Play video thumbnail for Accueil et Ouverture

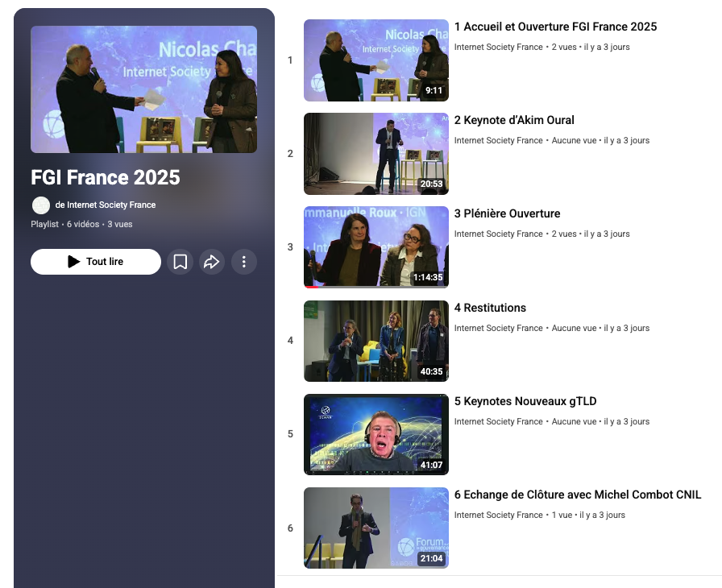376,60
